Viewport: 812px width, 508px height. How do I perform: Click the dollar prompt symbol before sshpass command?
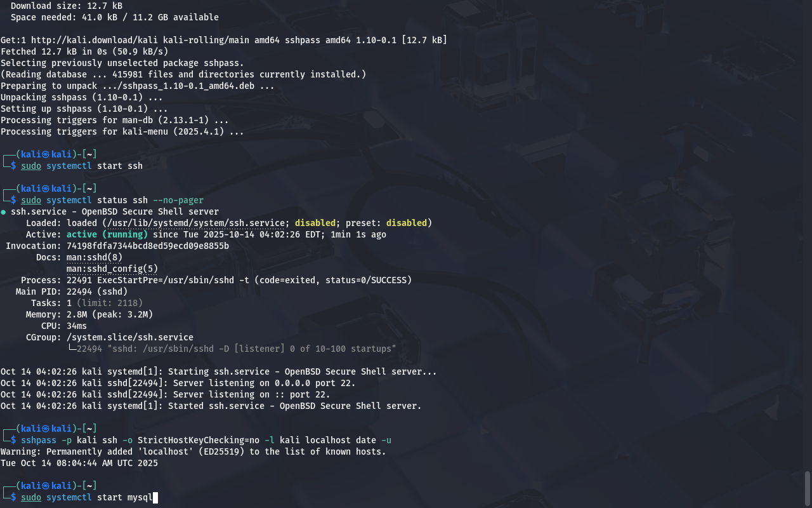point(13,440)
